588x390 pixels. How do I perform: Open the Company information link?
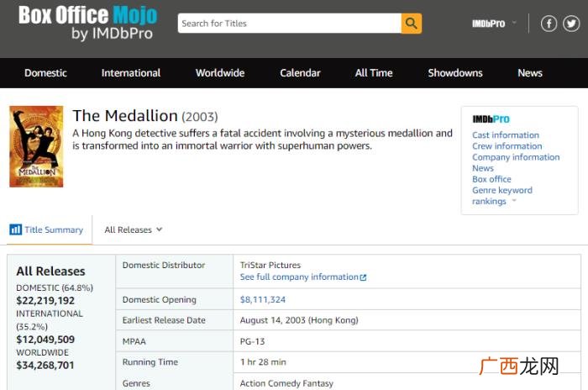click(516, 157)
